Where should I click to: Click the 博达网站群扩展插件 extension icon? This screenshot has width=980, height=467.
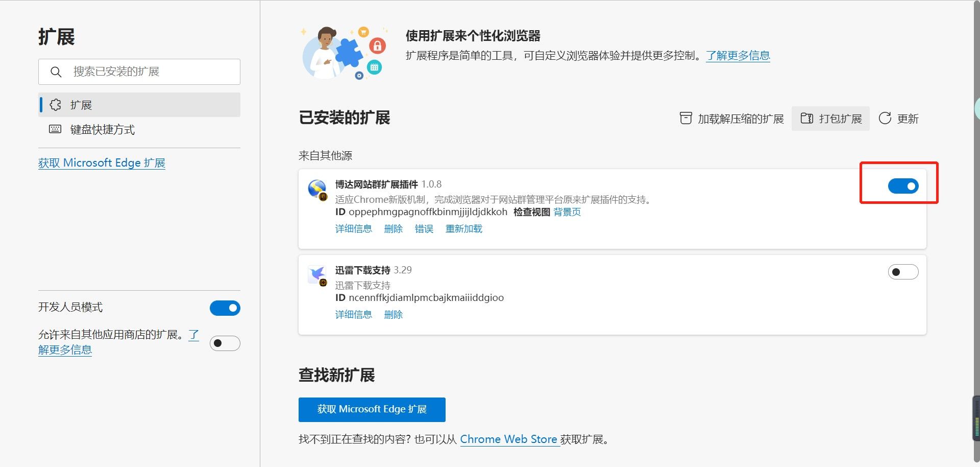pyautogui.click(x=317, y=190)
